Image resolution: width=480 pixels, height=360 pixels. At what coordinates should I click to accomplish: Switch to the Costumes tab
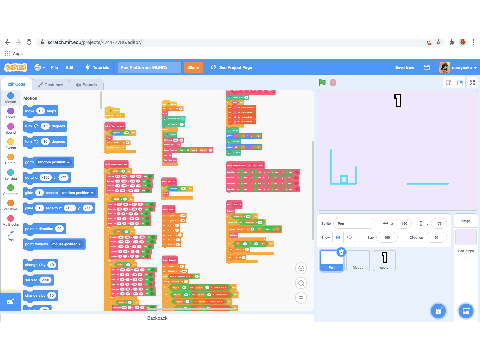(x=51, y=84)
